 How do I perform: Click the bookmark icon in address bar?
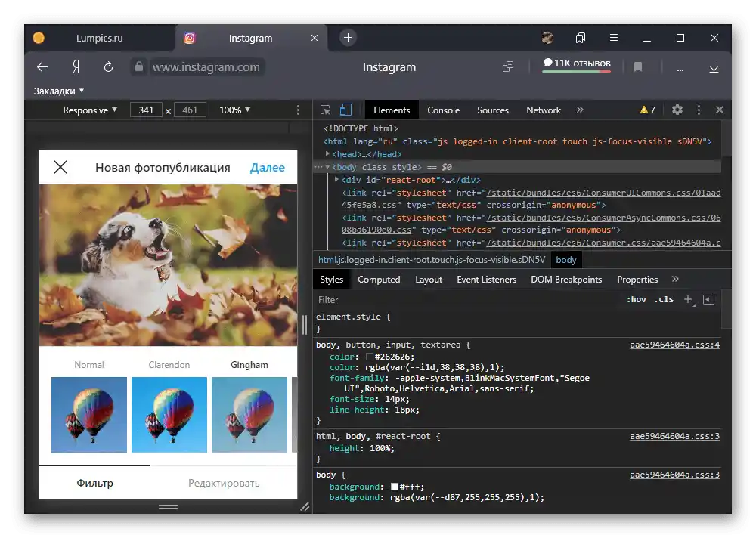coord(638,67)
